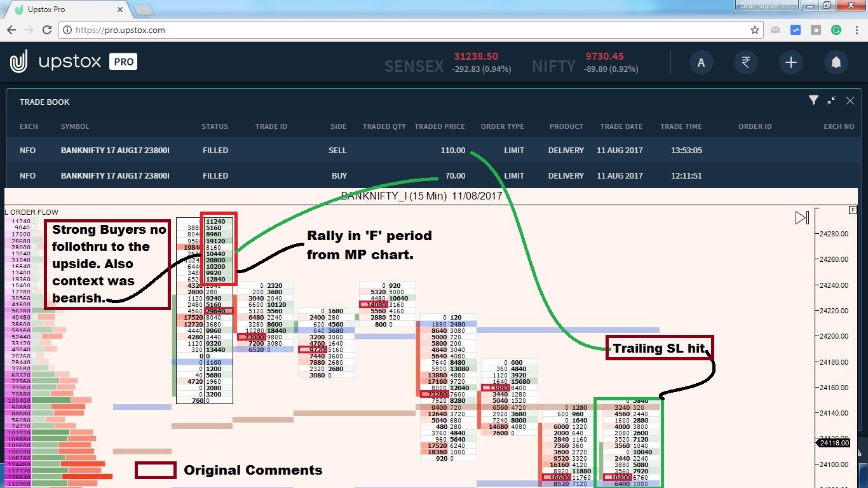This screenshot has height=488, width=868.
Task: Collapse the Trade Book panel with arrows icon
Action: coord(831,100)
